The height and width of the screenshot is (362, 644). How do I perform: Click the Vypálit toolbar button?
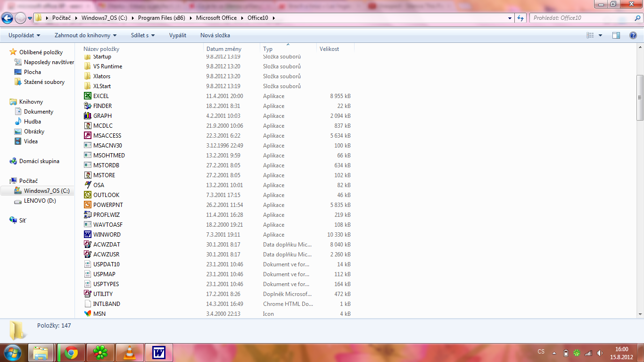tap(178, 35)
